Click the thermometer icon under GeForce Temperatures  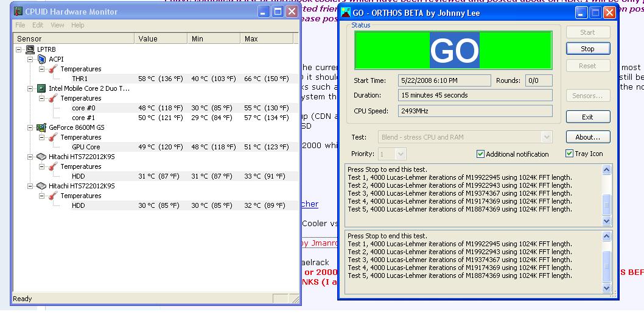coord(53,137)
